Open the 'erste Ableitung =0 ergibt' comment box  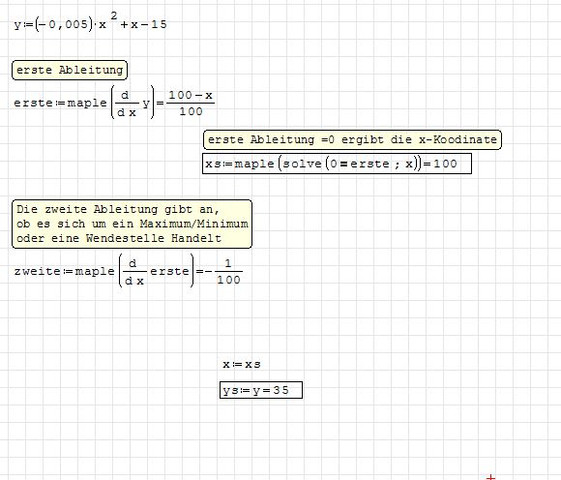[352, 139]
